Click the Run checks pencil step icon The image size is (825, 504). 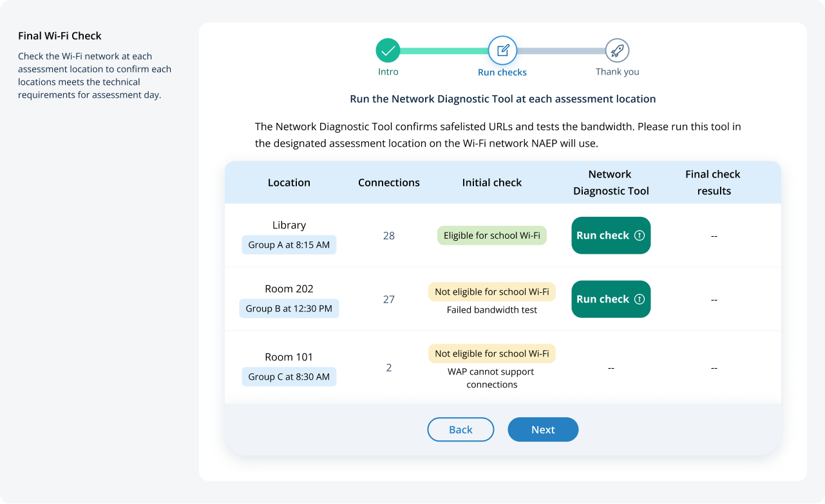[x=502, y=50]
